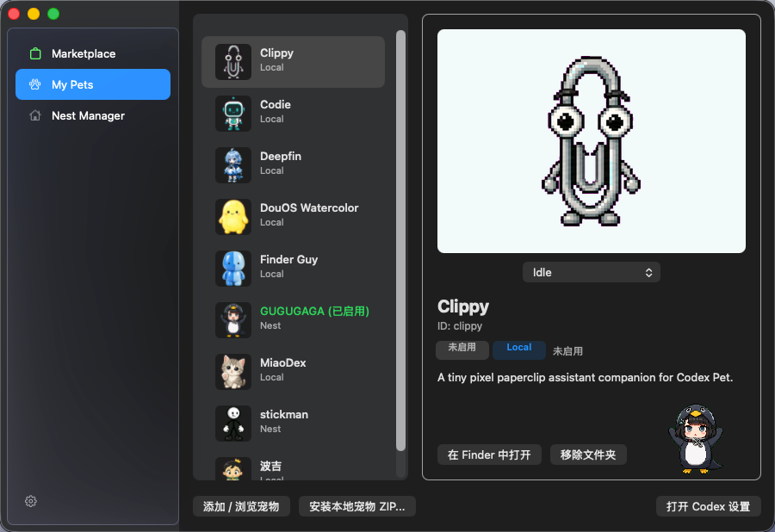
Task: Click the MiaoDex cat thumbnail
Action: (x=233, y=372)
